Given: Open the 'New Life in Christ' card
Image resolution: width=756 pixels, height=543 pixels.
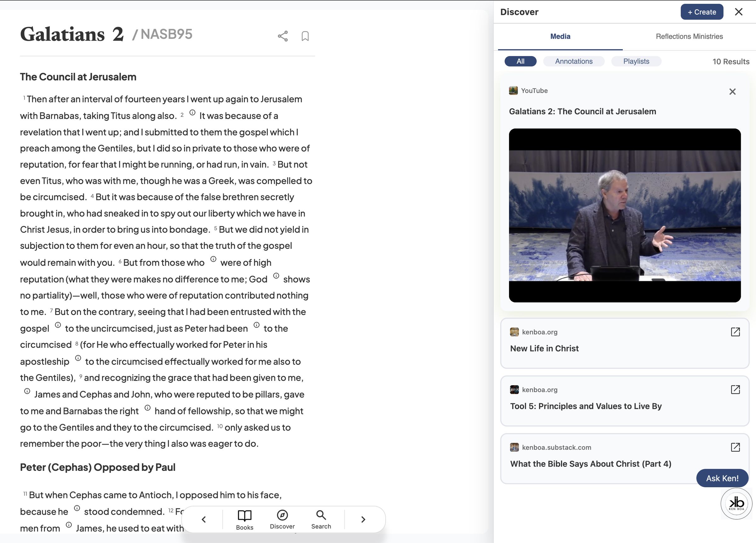Looking at the screenshot, I should (625, 343).
